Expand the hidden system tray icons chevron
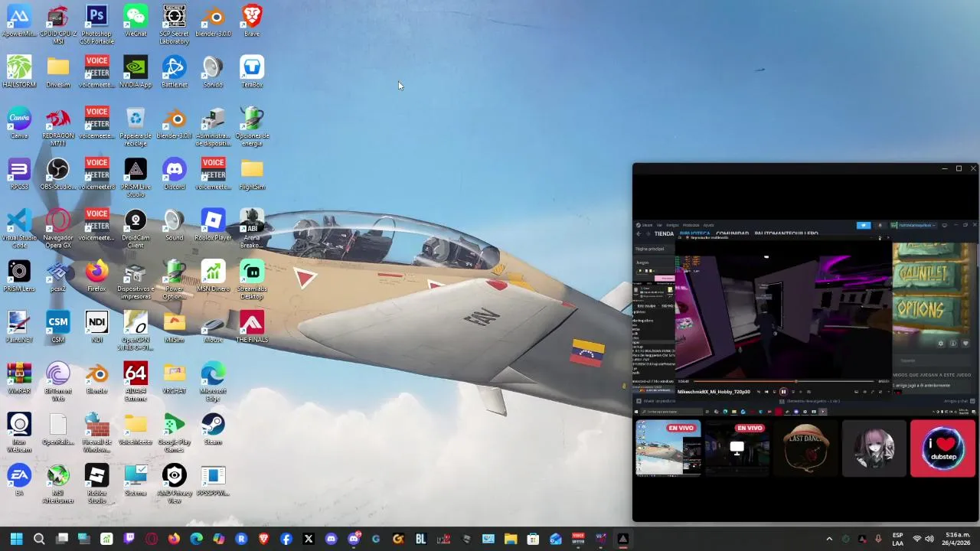980x551 pixels. click(x=828, y=539)
